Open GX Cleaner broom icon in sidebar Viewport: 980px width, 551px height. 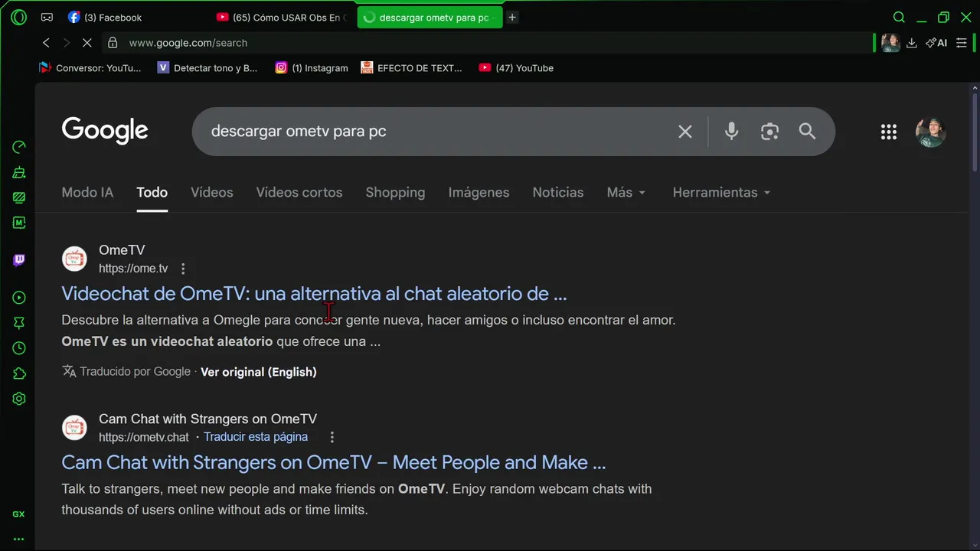pyautogui.click(x=19, y=172)
